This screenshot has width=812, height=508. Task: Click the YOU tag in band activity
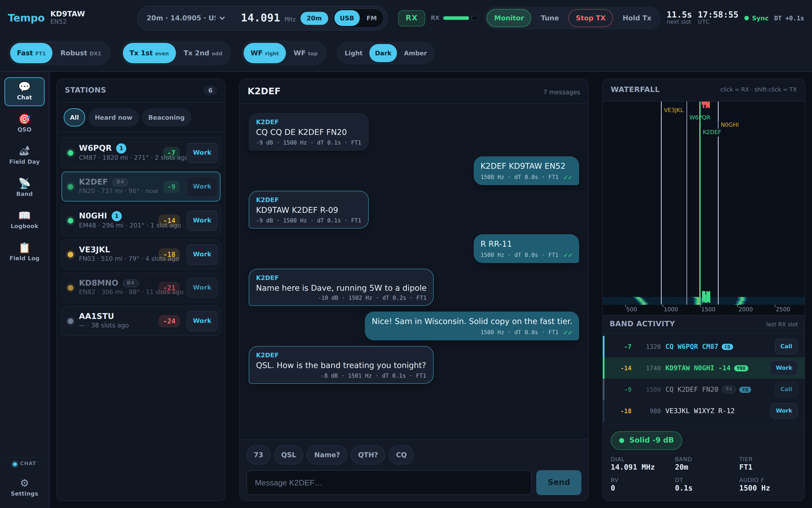pos(741,368)
